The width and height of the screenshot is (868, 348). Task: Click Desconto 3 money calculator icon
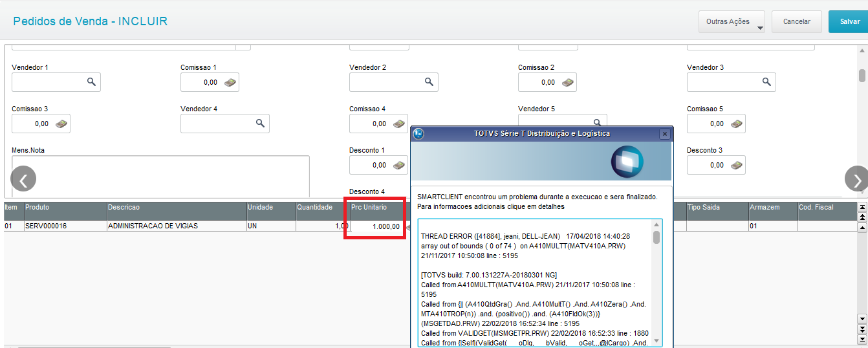(x=737, y=165)
